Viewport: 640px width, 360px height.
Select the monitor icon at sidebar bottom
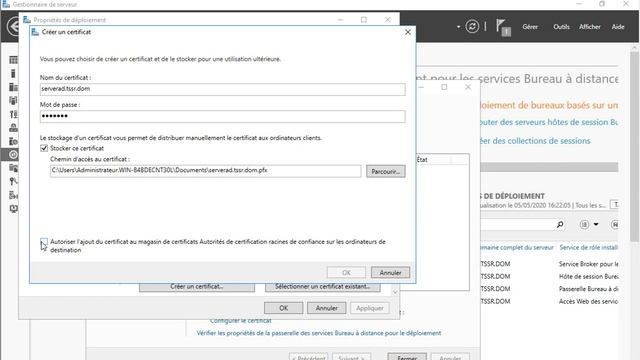tap(13, 209)
